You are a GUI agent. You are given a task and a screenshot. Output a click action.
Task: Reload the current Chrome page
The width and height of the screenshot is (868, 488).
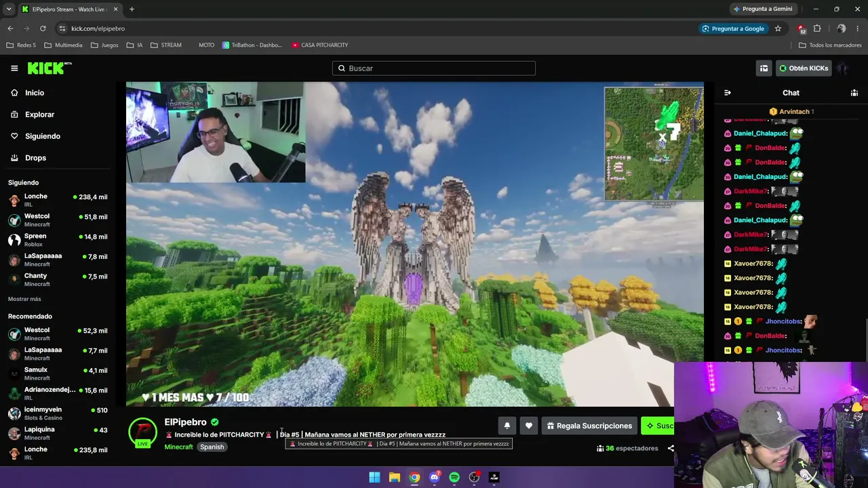(x=43, y=28)
